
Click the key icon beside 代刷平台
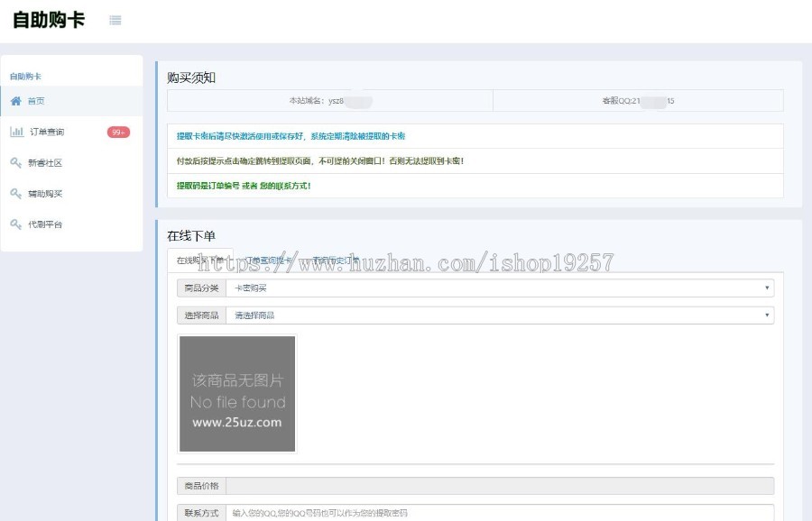[x=16, y=224]
